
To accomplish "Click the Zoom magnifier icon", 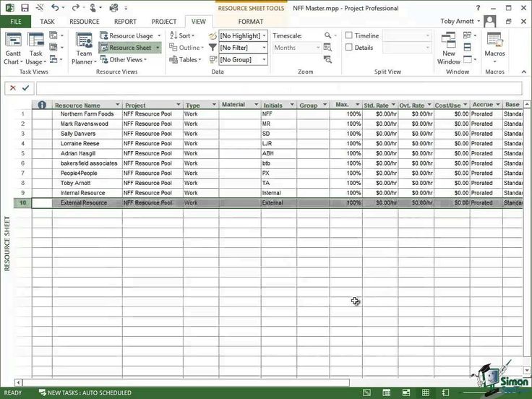I will click(327, 35).
